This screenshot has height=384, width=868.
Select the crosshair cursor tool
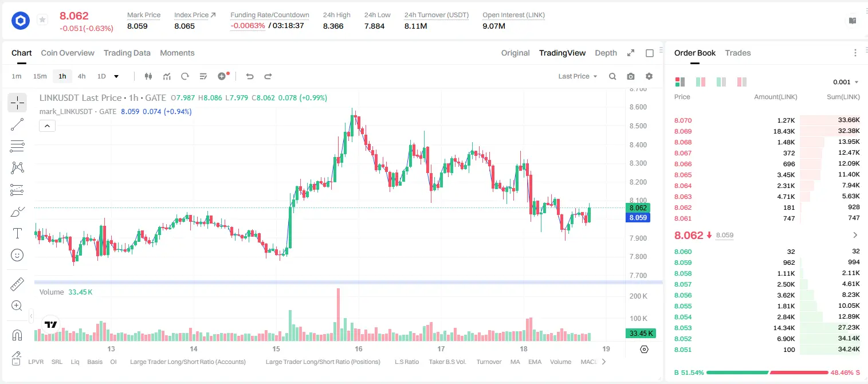point(17,103)
